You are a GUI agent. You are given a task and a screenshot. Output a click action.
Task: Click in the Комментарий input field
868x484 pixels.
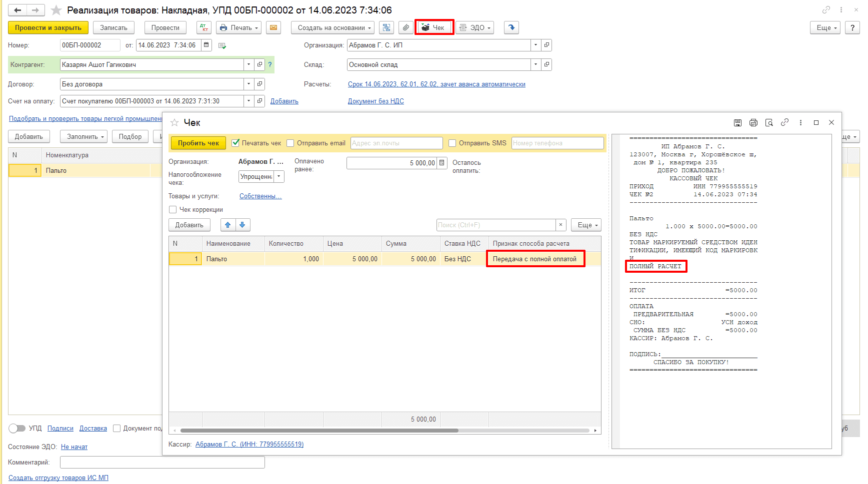(162, 463)
